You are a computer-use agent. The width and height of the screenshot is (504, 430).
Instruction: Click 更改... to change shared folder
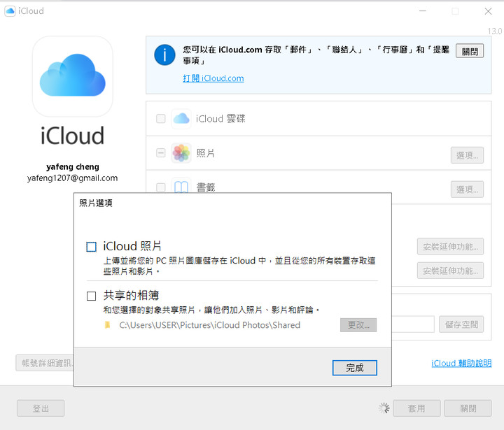(x=358, y=325)
